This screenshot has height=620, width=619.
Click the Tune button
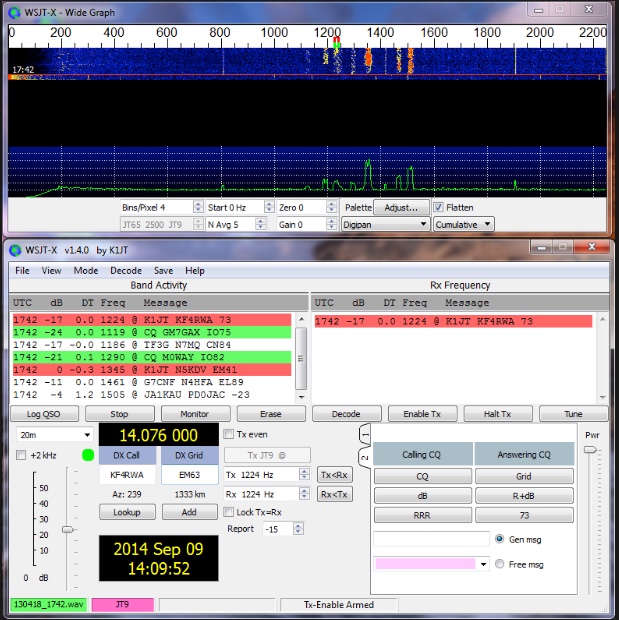[573, 414]
